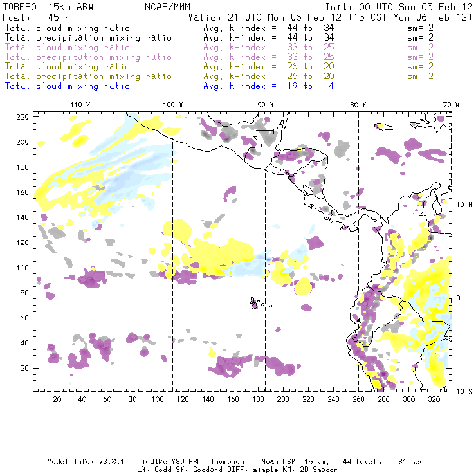Click the '81 sec' time step text
Viewport: 476px width, 476px height.
pyautogui.click(x=411, y=462)
